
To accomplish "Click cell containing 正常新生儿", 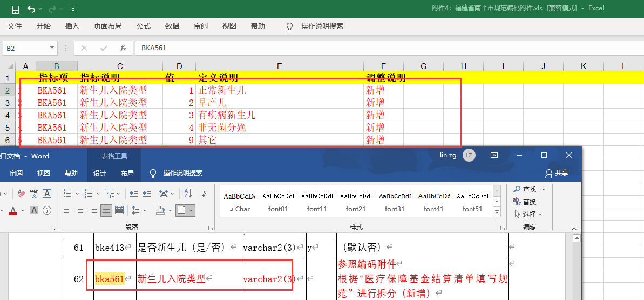I will (x=279, y=90).
